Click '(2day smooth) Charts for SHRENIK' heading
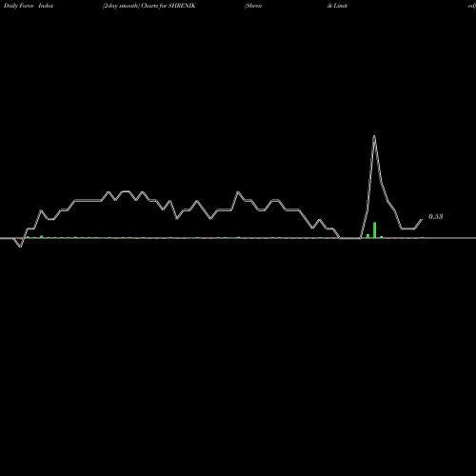476x476 pixels. 149,6
